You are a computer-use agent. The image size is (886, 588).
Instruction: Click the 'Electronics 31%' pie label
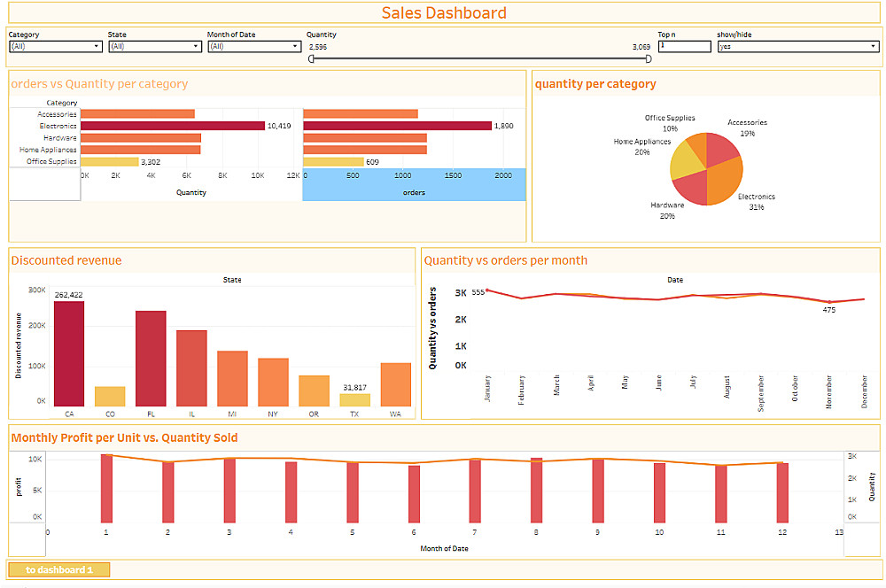[x=756, y=202]
